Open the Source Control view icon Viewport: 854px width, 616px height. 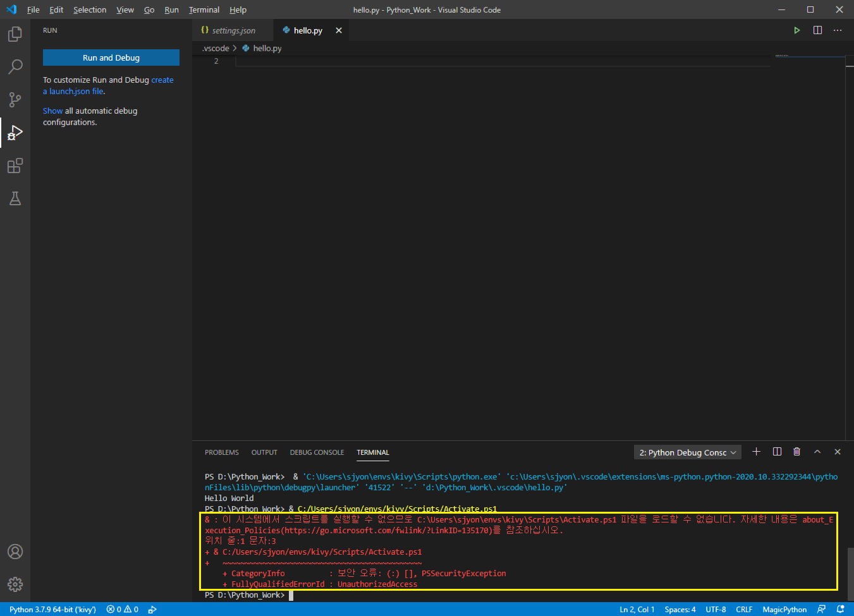pos(15,99)
